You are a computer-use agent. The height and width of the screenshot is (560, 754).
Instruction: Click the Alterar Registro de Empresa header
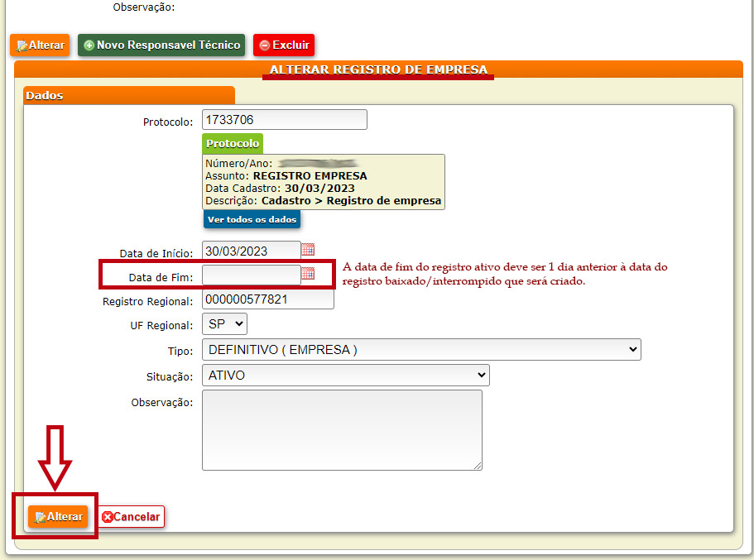378,70
